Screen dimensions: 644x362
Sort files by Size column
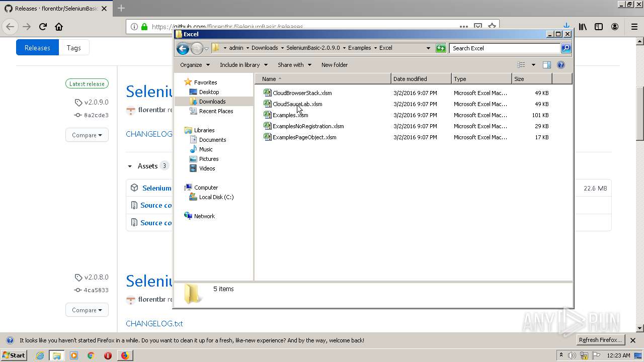click(x=532, y=79)
